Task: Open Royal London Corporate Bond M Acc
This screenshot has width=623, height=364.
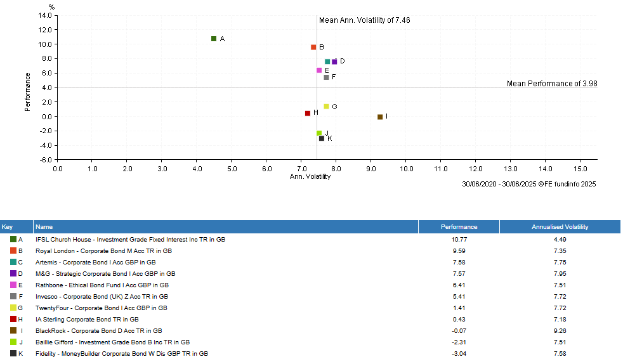Action: tap(103, 251)
